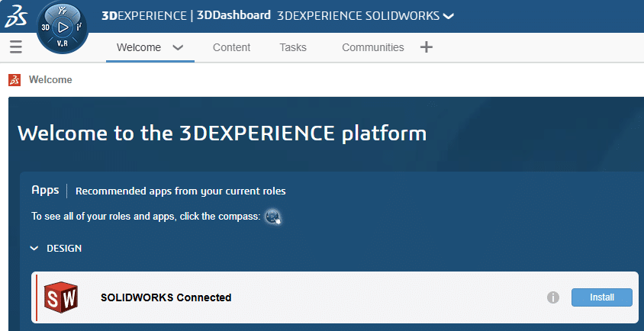Select the V.R quadrant of the compass
The image size is (644, 331).
tap(63, 45)
